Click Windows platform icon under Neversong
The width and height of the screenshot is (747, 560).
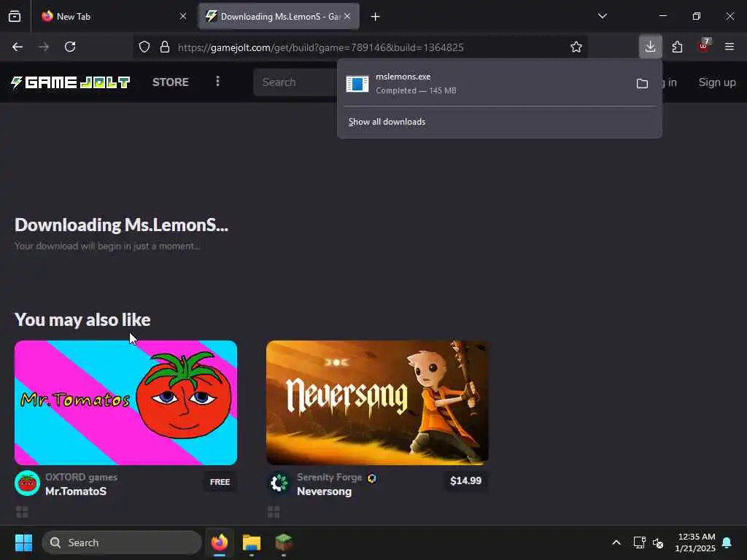click(x=274, y=512)
